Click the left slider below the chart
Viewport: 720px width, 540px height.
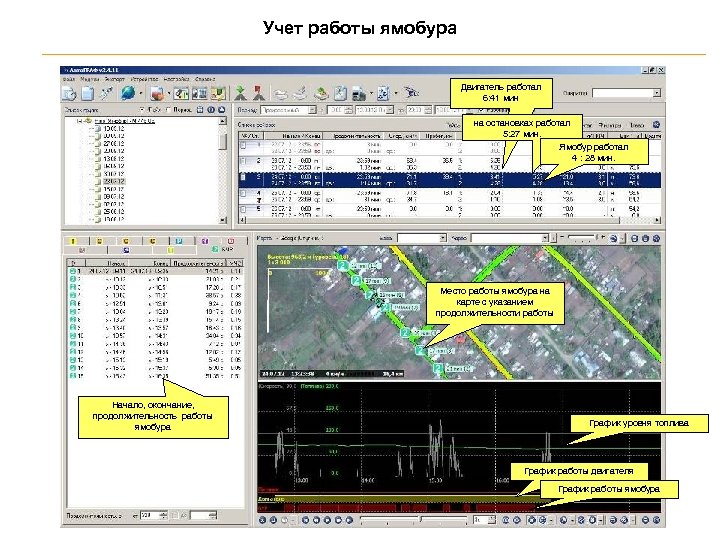tap(389, 520)
